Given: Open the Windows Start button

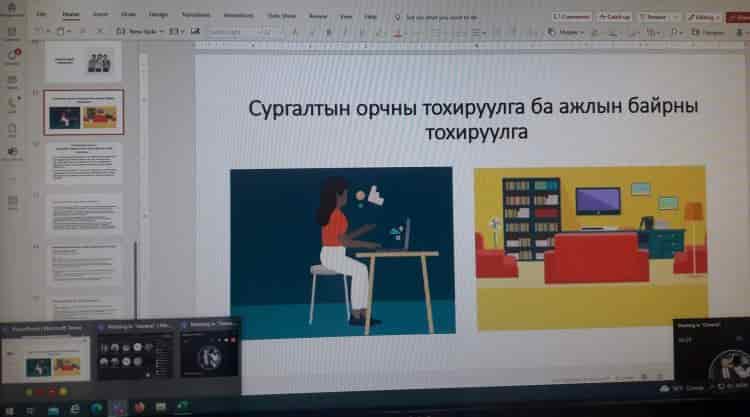Looking at the screenshot, I should point(9,410).
